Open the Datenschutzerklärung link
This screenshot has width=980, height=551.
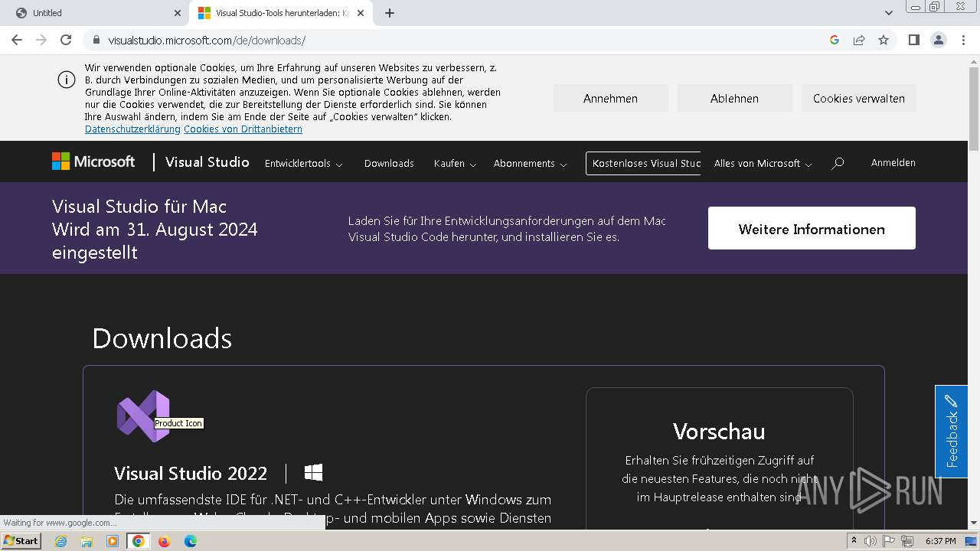pyautogui.click(x=132, y=129)
